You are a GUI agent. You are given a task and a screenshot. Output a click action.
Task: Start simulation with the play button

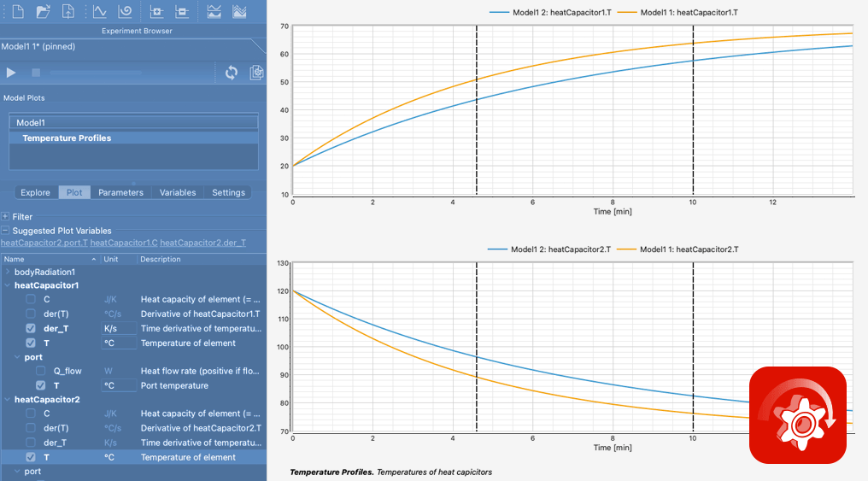pyautogui.click(x=10, y=73)
